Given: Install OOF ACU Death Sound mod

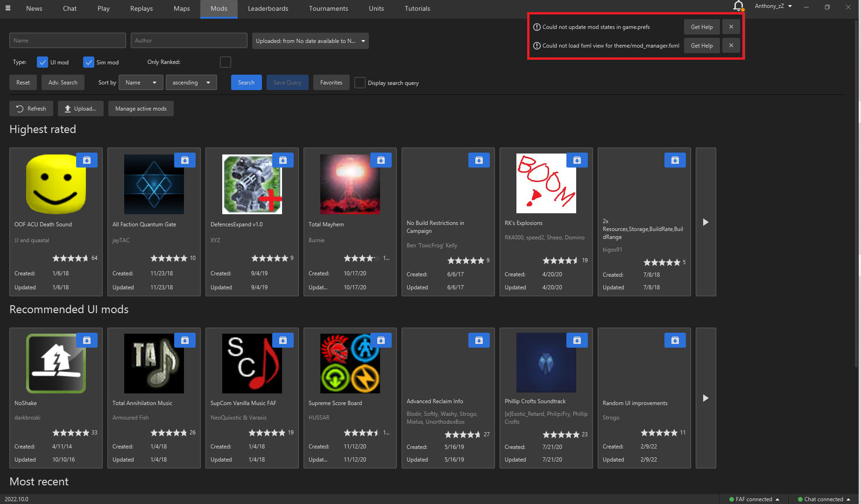Looking at the screenshot, I should coord(87,160).
